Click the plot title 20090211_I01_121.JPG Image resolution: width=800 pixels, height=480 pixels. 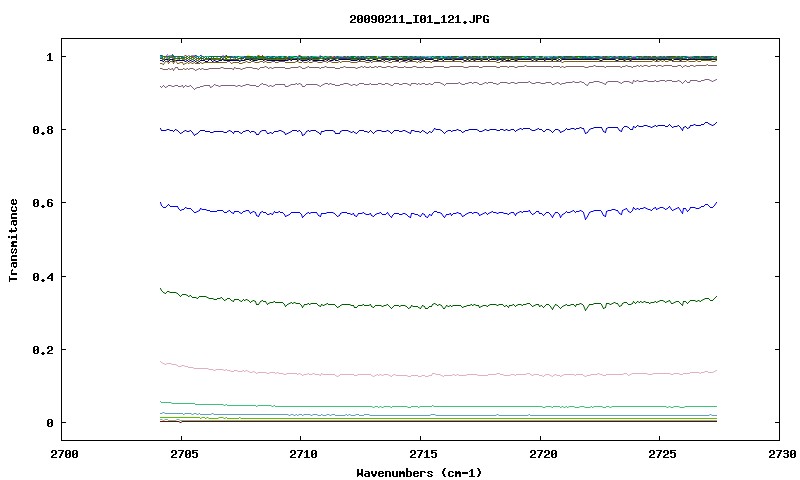(x=419, y=19)
